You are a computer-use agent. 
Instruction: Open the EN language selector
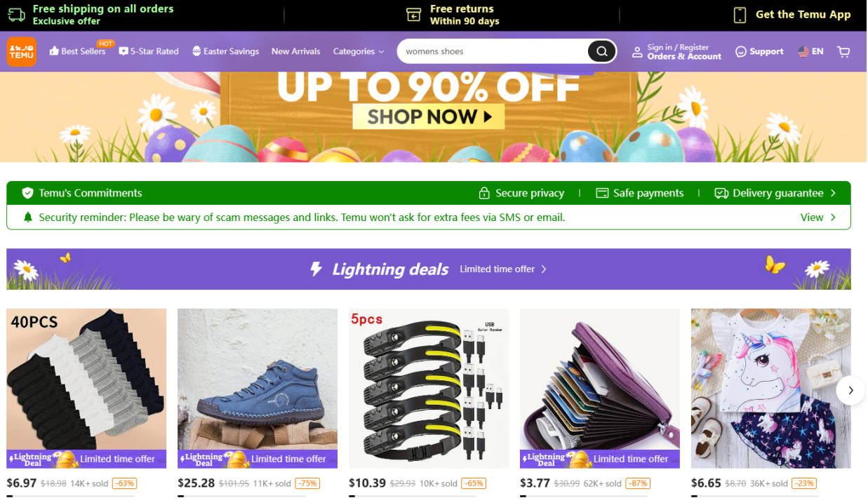pyautogui.click(x=810, y=51)
